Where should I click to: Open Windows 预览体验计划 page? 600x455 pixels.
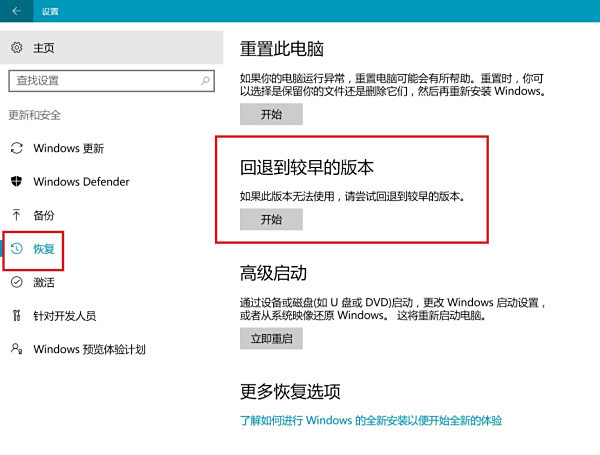pos(111,349)
